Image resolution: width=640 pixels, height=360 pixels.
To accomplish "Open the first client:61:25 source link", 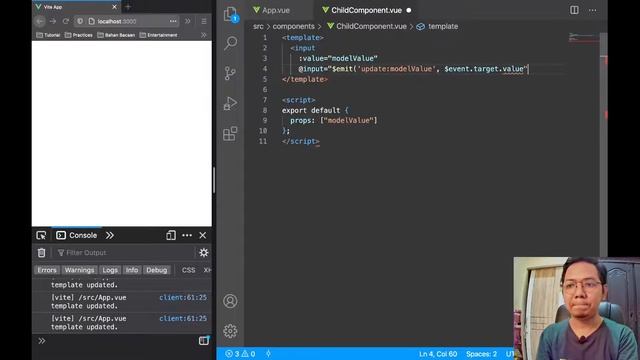I will (183, 298).
